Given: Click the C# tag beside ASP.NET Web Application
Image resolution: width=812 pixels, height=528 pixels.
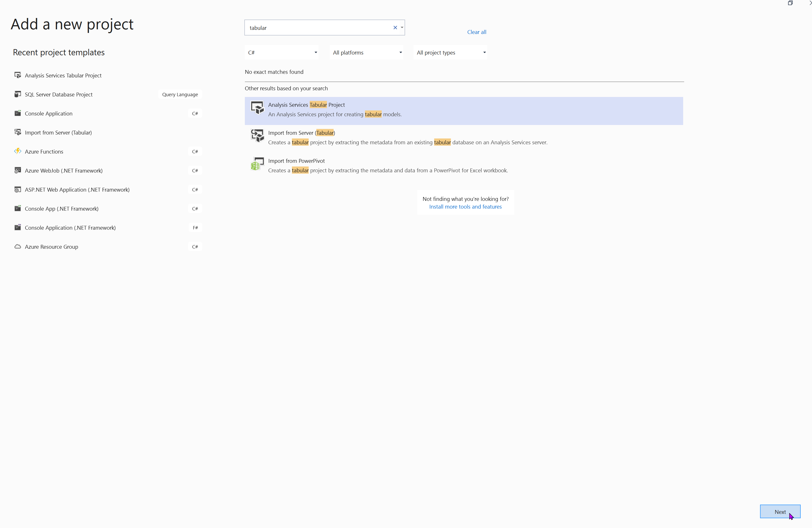Looking at the screenshot, I should 195,190.
